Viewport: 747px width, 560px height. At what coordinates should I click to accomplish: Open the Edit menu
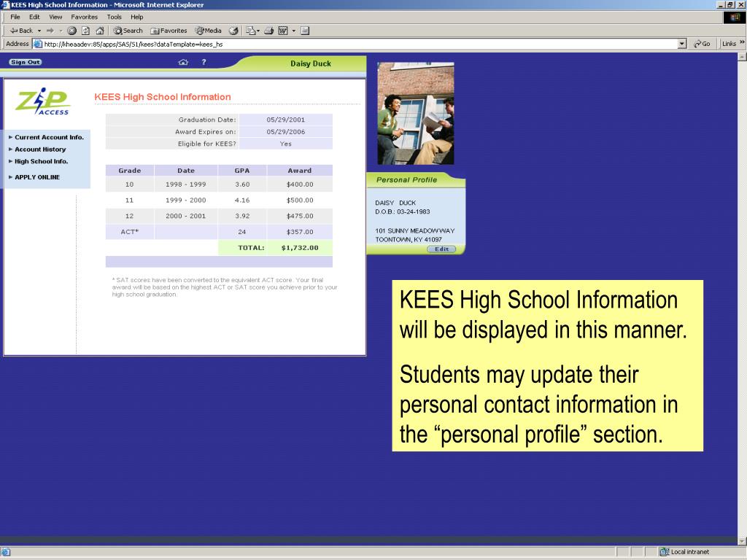pos(34,17)
